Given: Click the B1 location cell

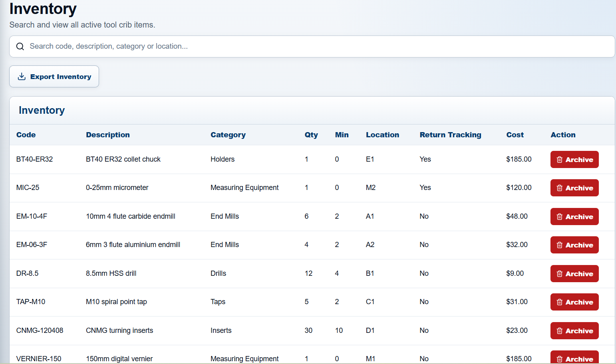Looking at the screenshot, I should click(x=370, y=273).
